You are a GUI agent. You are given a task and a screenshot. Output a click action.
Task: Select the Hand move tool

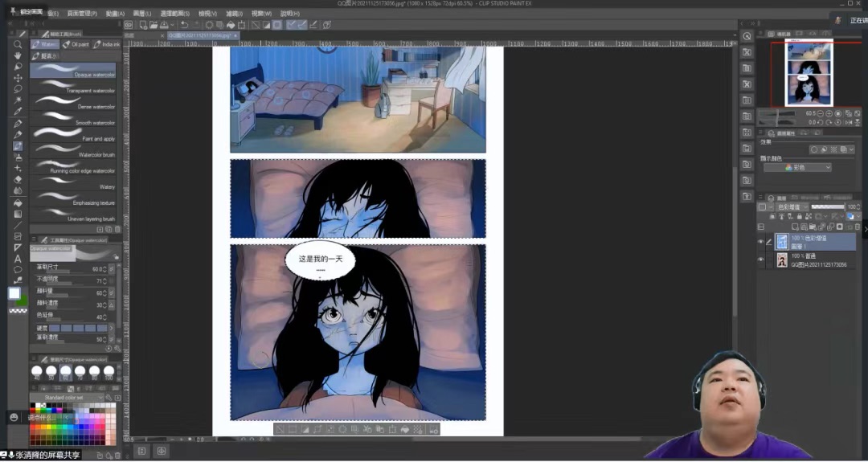point(18,55)
